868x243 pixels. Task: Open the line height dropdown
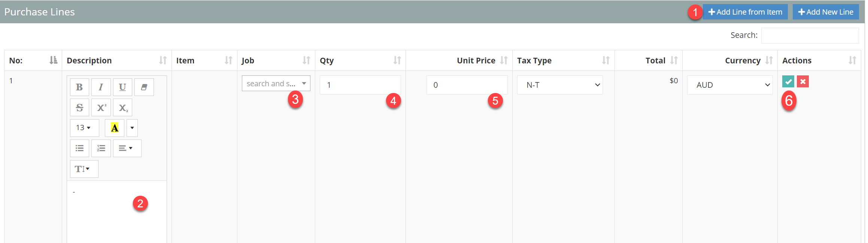point(84,169)
